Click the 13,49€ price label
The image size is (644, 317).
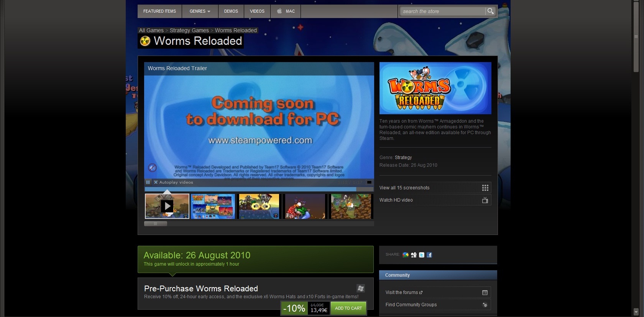coord(319,310)
